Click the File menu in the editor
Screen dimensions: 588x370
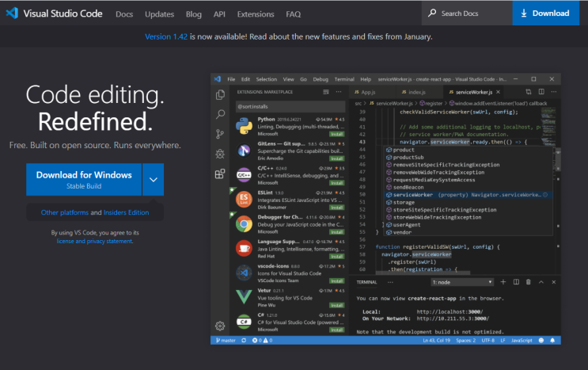(x=231, y=79)
